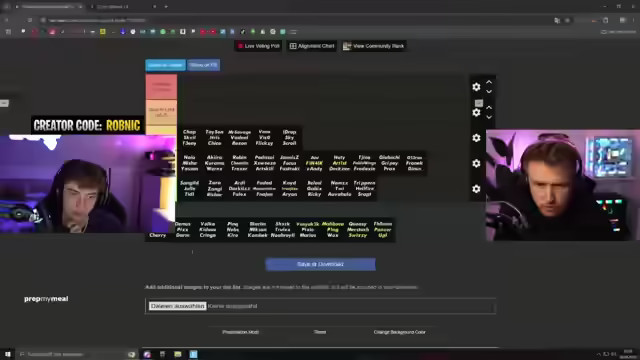
Task: Select the Sangild team tile
Action: [189, 189]
